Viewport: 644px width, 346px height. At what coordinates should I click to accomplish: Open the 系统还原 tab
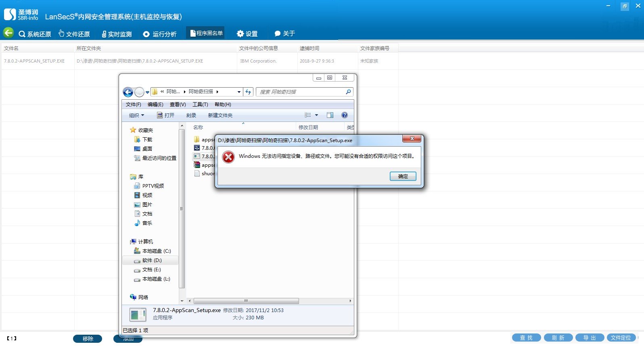35,34
